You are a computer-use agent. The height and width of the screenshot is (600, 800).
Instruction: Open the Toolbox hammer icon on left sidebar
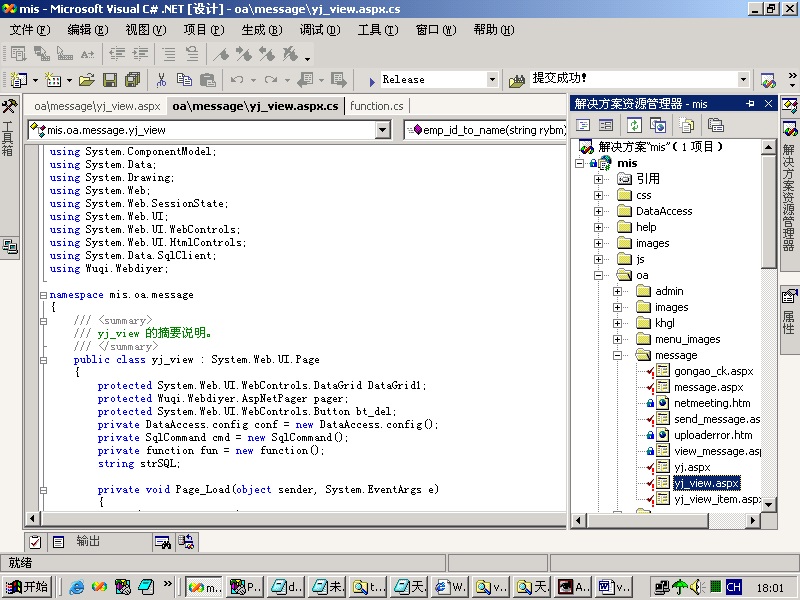pos(10,107)
